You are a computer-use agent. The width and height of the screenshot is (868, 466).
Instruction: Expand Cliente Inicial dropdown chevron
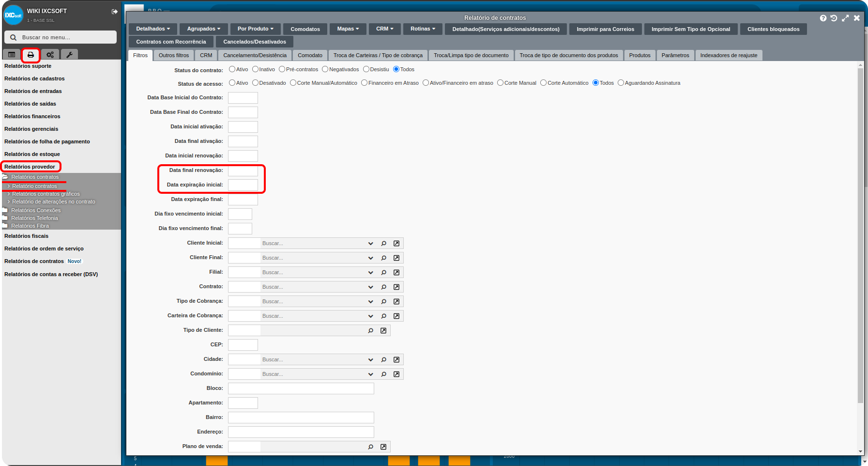(x=370, y=243)
